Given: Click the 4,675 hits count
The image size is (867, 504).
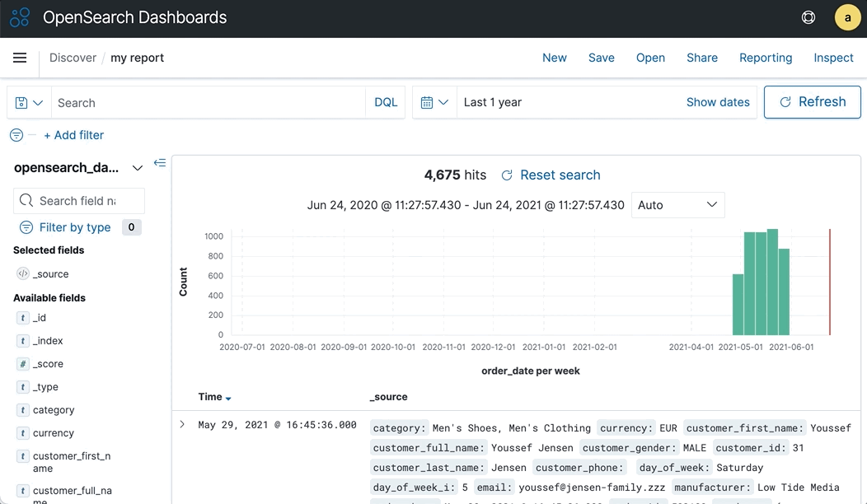Looking at the screenshot, I should (455, 175).
